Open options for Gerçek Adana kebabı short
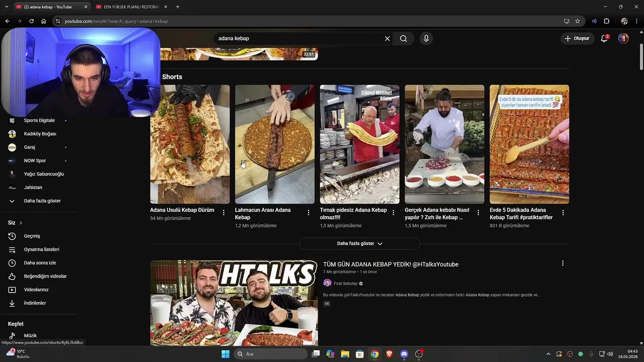644x362 pixels. [478, 213]
